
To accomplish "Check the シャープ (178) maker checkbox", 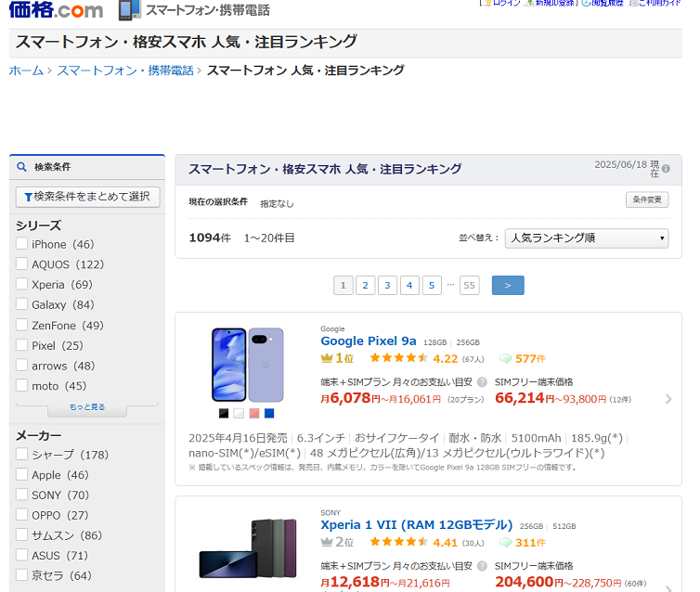I will coord(22,454).
